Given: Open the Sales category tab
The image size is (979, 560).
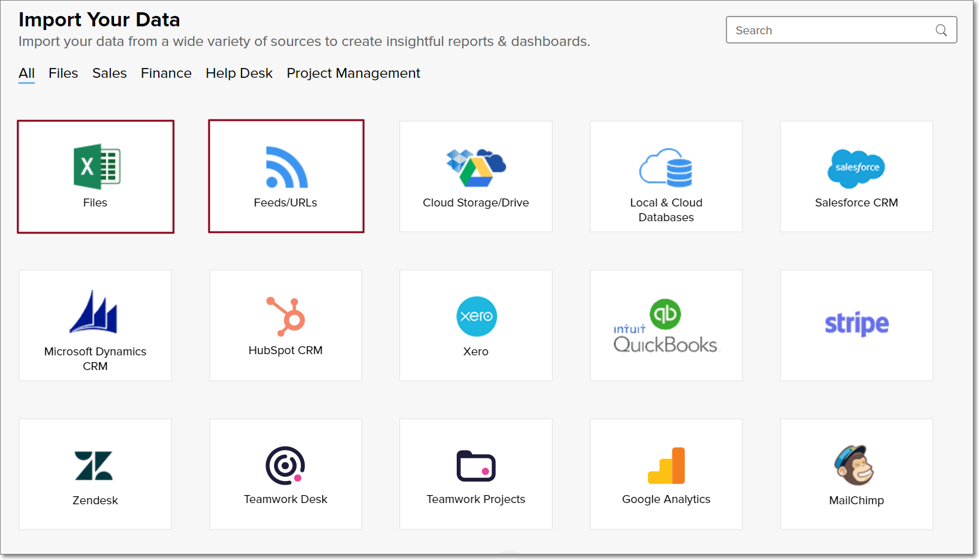Looking at the screenshot, I should [109, 74].
